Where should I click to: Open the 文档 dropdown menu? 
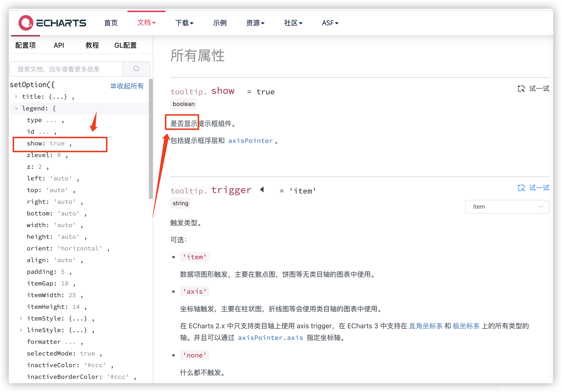point(146,23)
